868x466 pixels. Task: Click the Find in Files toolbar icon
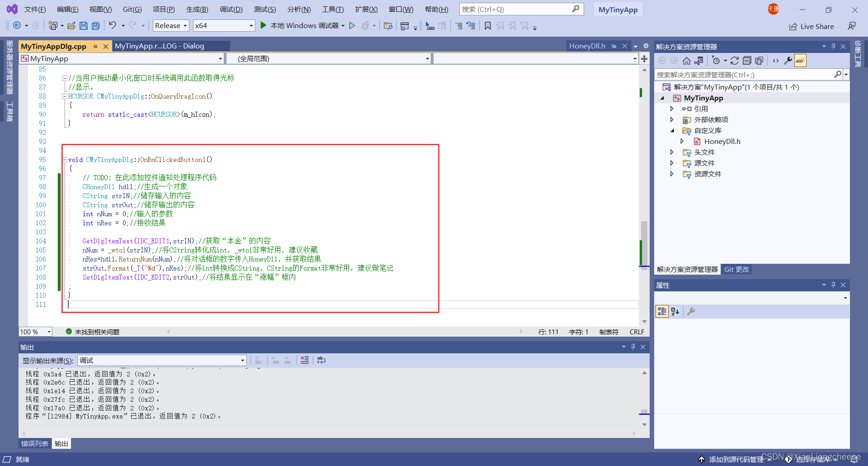tap(388, 26)
